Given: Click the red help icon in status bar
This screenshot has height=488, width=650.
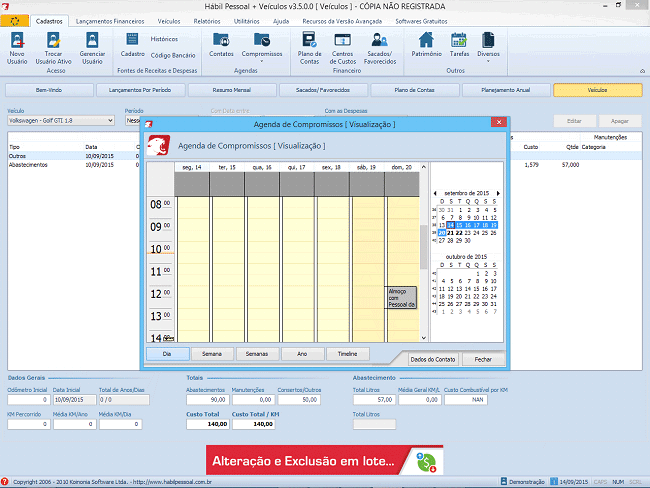Looking at the screenshot, I should (5, 481).
